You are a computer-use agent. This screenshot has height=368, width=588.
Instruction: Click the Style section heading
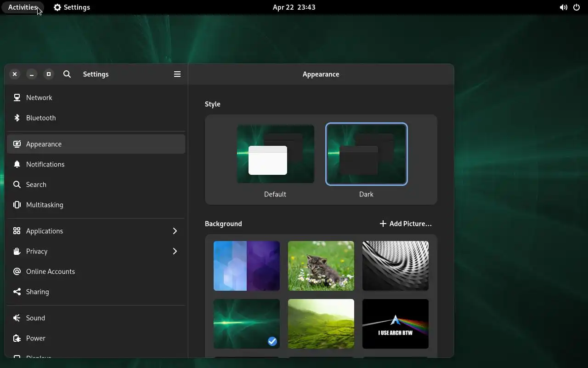point(213,104)
